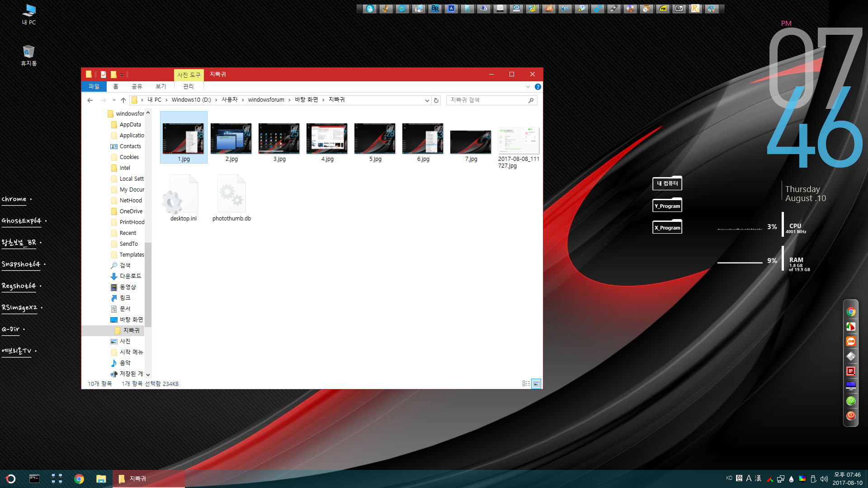The height and width of the screenshot is (488, 868).
Task: Open the 보기 ribbon tab
Action: tap(161, 86)
